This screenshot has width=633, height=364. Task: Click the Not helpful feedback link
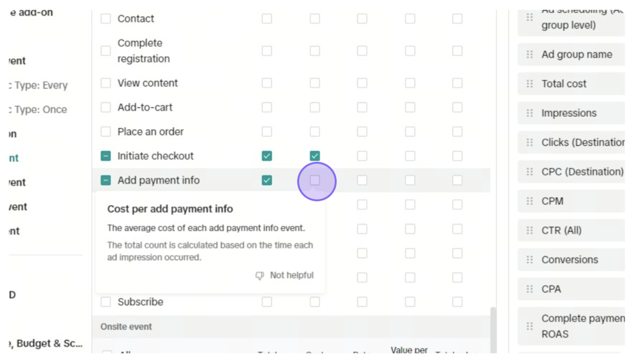(292, 275)
